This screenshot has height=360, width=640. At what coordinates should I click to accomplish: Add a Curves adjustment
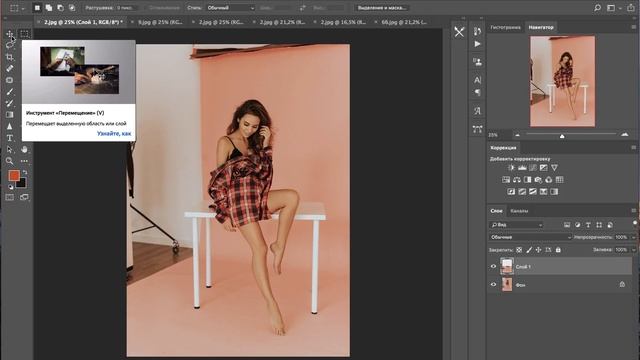tap(533, 167)
